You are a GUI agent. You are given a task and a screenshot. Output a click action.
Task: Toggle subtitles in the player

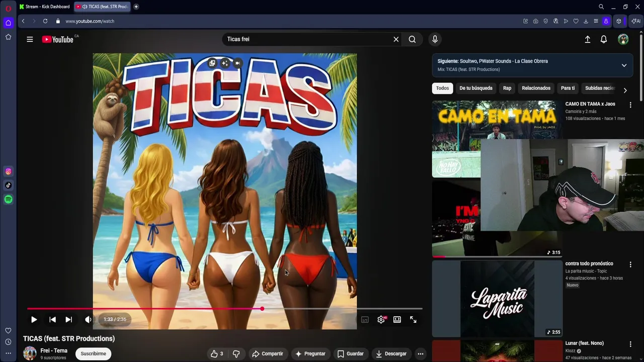365,319
